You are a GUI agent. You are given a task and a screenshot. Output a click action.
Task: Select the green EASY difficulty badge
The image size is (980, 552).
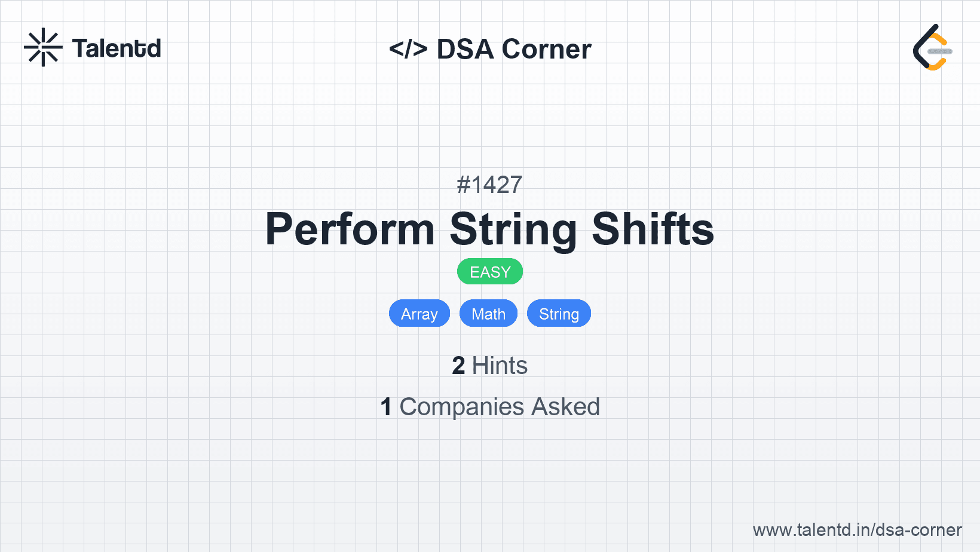[490, 272]
